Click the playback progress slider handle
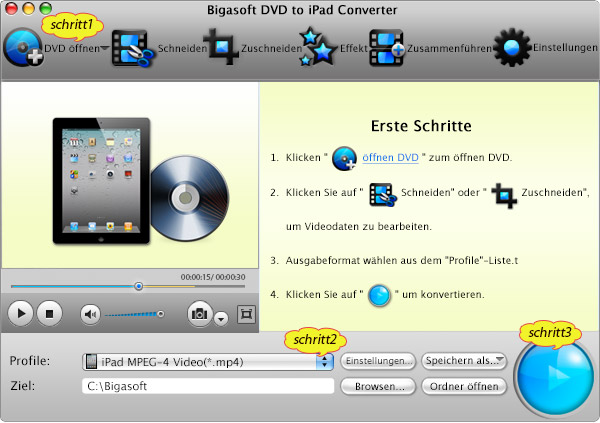The image size is (600, 423). coord(139,286)
